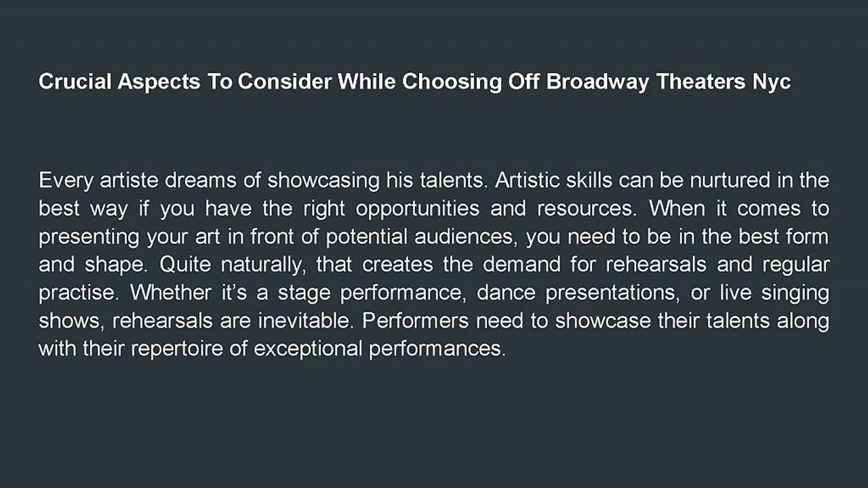Click the word 'practise' starting fifth line
868x488 pixels.
pyautogui.click(x=77, y=293)
